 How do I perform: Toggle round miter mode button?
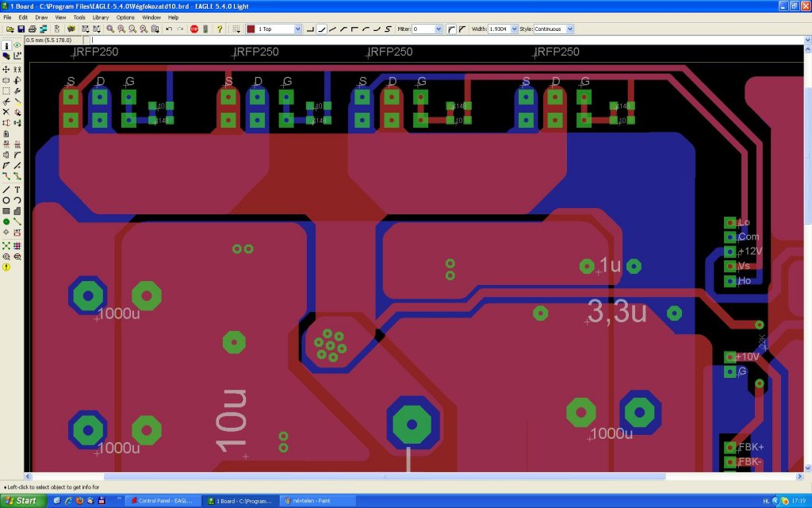tap(451, 29)
